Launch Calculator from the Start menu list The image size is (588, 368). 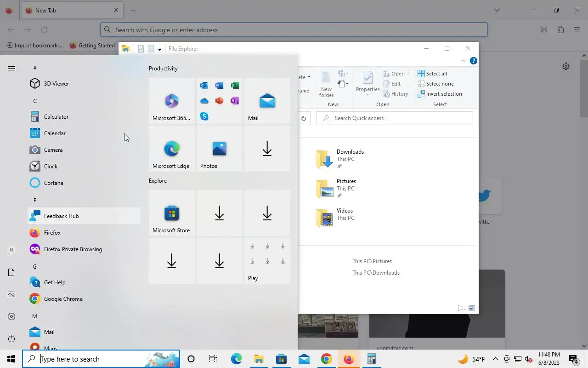(84, 117)
